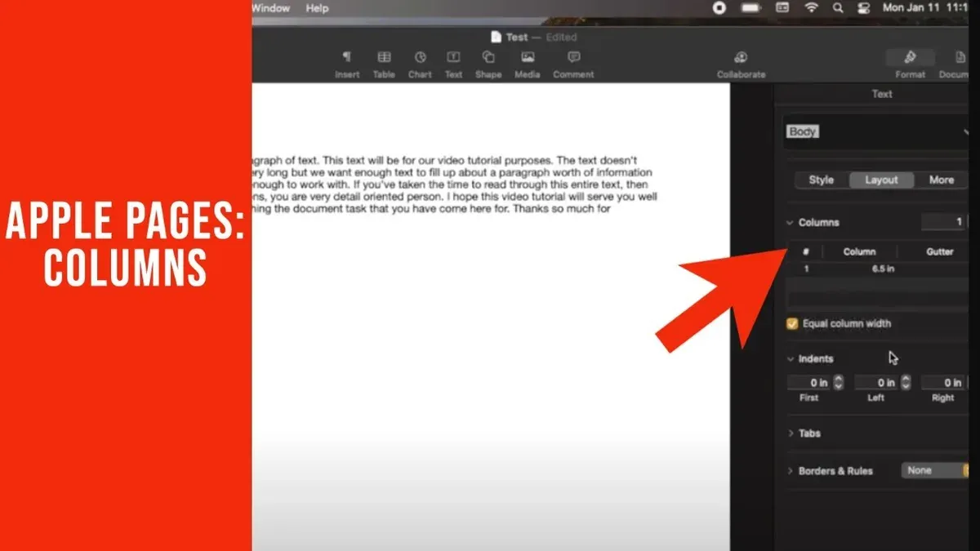Open the Help menu
This screenshot has height=551, width=980.
coord(317,7)
